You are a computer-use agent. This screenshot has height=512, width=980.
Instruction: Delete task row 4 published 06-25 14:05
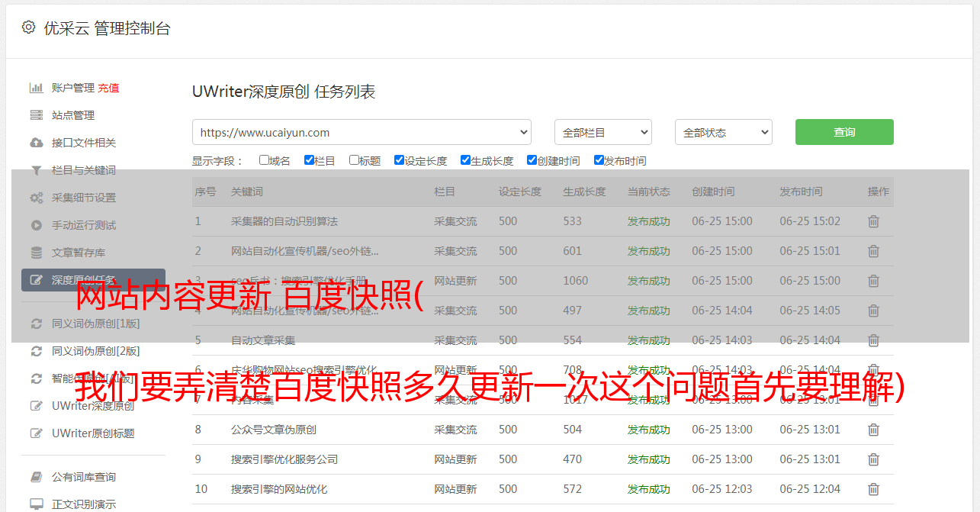pyautogui.click(x=873, y=311)
